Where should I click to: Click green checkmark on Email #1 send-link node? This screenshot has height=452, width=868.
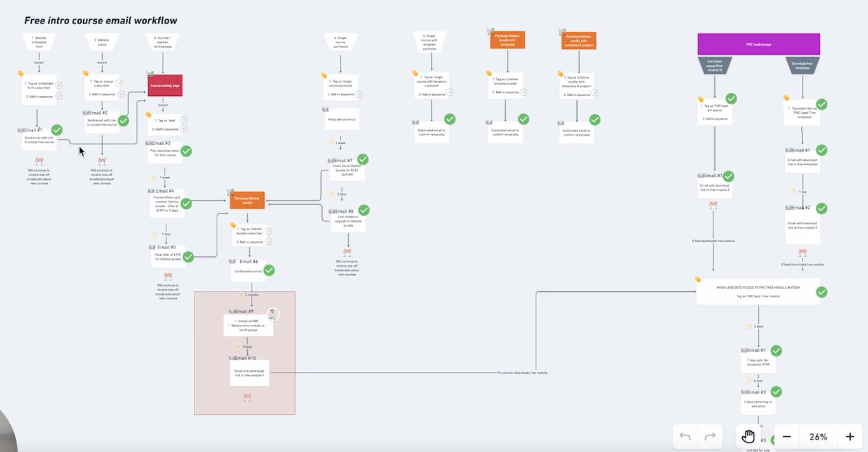tap(57, 130)
